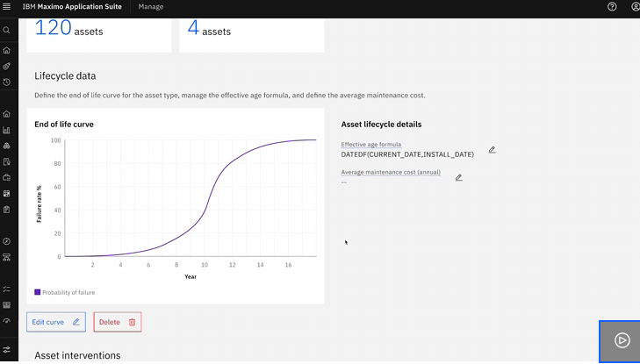Click the DATEDF(CURRENT_DATE,INSTALL_DATE) formula text
Viewport: 640px width, 364px height.
pos(407,154)
